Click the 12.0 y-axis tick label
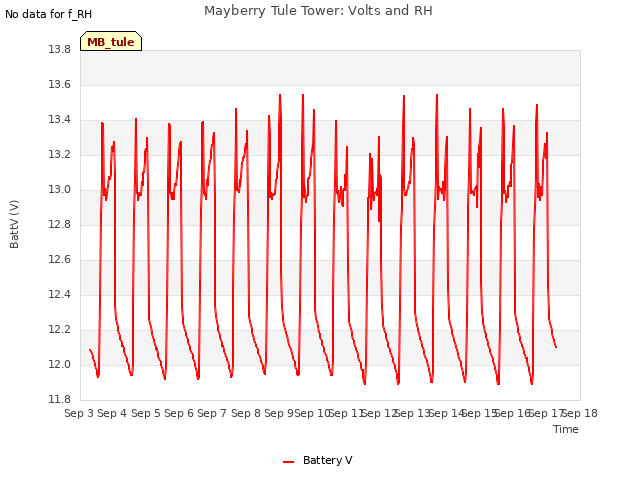This screenshot has height=480, width=640. click(60, 364)
